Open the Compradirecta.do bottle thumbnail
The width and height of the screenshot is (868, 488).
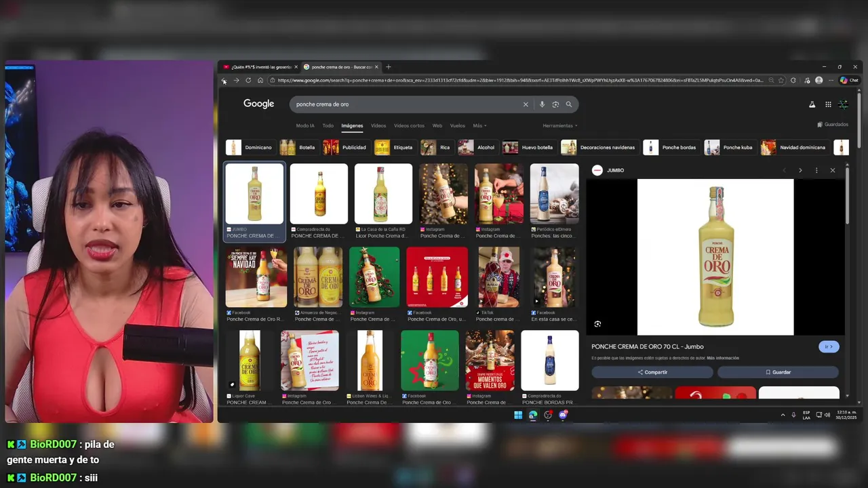point(319,194)
